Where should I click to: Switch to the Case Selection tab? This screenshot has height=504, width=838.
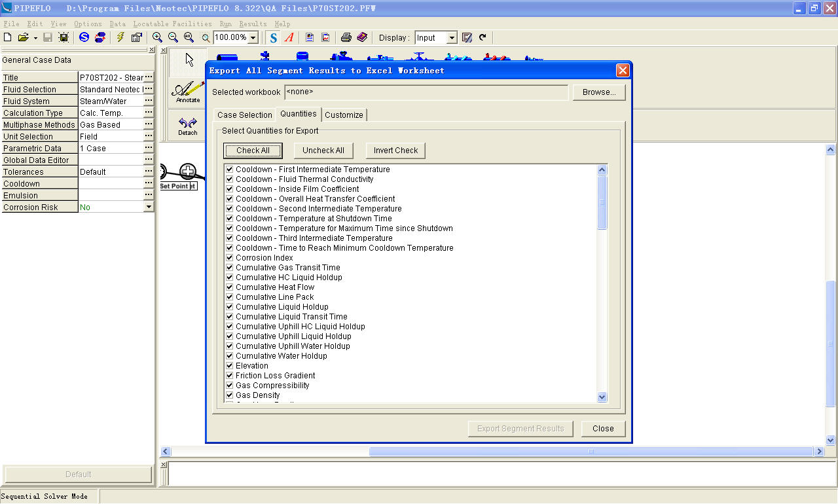pyautogui.click(x=245, y=115)
